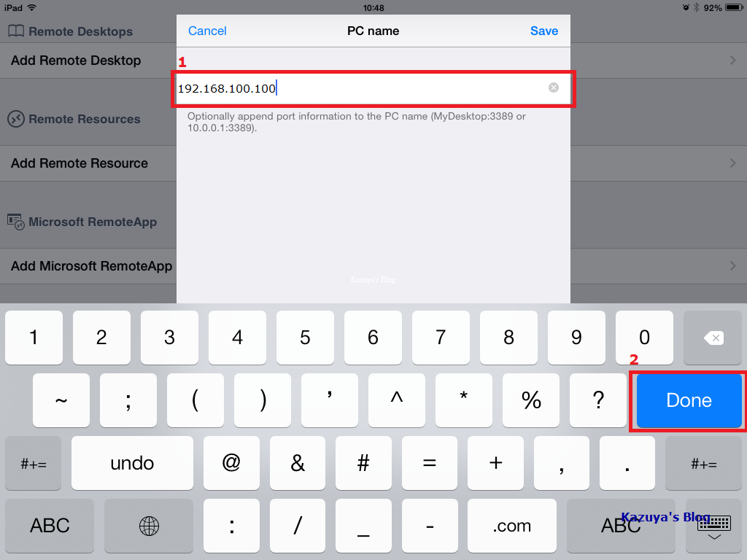The width and height of the screenshot is (747, 560).
Task: Tap the Remote Desktops book icon
Action: 16,31
